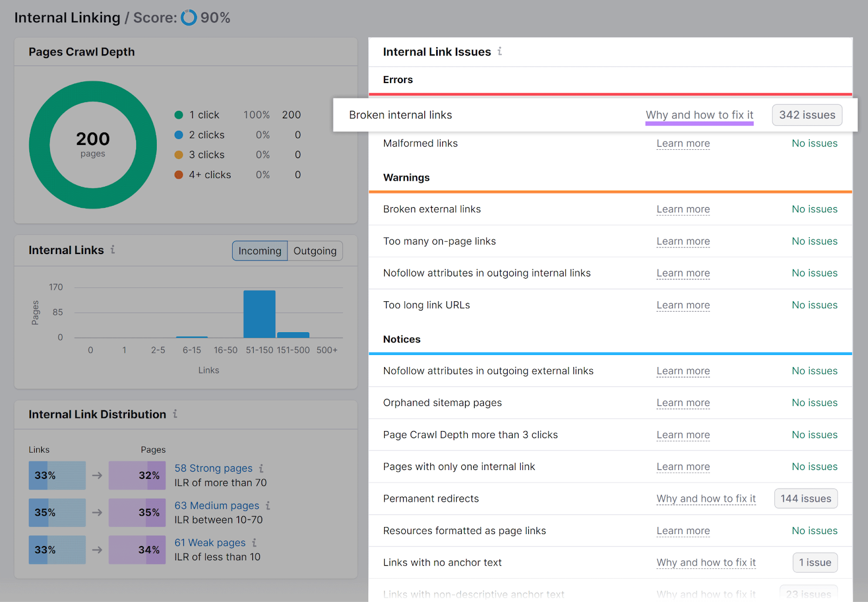Click the green 1 click legend dot

coord(179,115)
